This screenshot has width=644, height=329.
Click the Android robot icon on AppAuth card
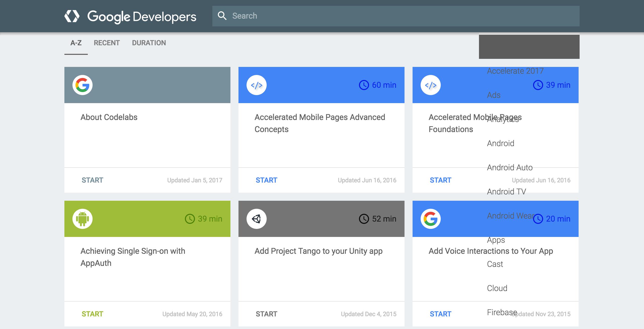coord(83,219)
